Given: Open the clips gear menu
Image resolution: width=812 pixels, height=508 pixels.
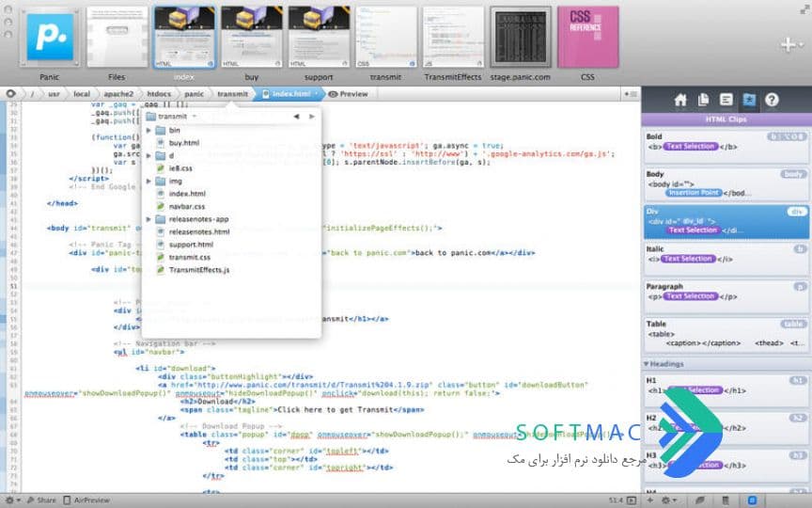Looking at the screenshot, I should point(668,500).
